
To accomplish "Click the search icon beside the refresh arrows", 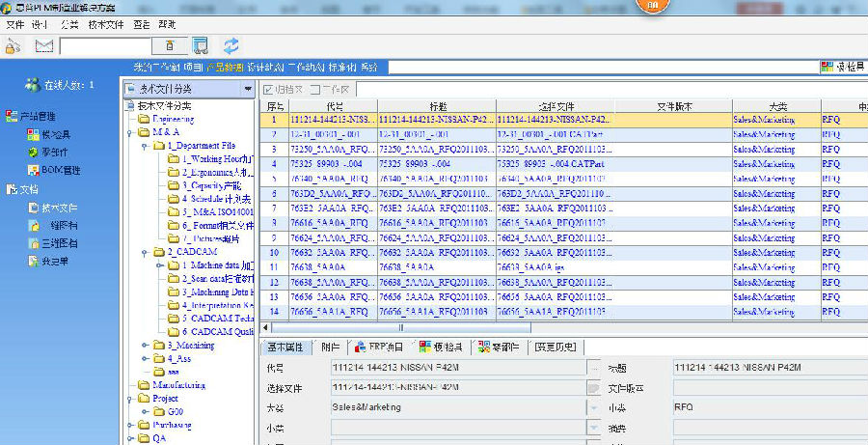I will pos(200,45).
